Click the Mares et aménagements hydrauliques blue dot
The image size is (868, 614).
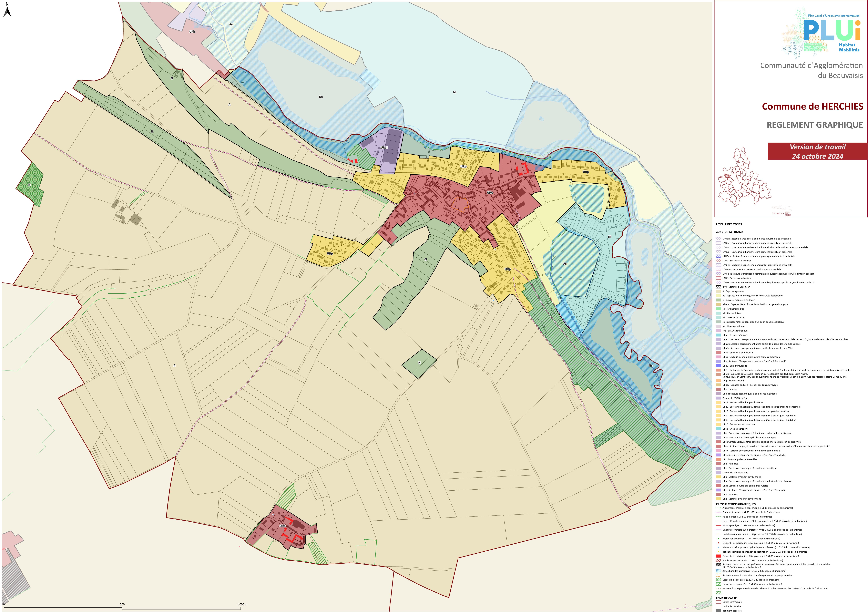pyautogui.click(x=718, y=548)
